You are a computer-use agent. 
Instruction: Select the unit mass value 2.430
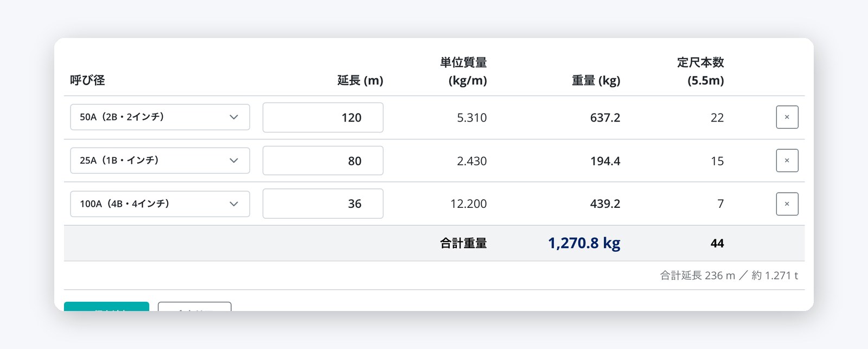click(x=471, y=161)
